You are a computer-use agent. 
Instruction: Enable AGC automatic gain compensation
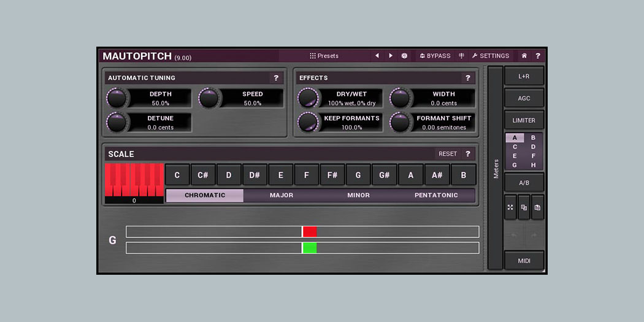click(x=524, y=98)
